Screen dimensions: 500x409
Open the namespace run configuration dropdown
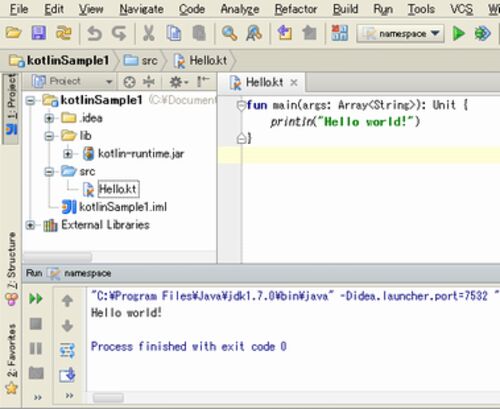pyautogui.click(x=400, y=34)
